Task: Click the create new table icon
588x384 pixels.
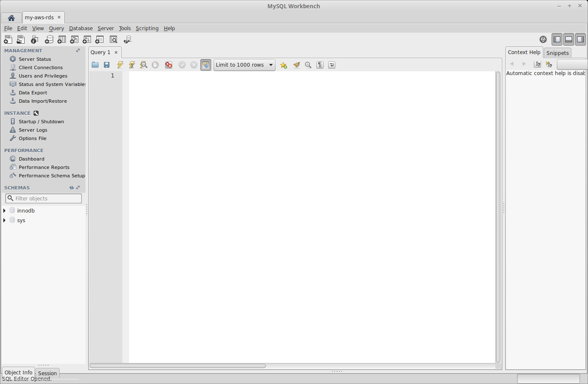Action: coord(62,39)
